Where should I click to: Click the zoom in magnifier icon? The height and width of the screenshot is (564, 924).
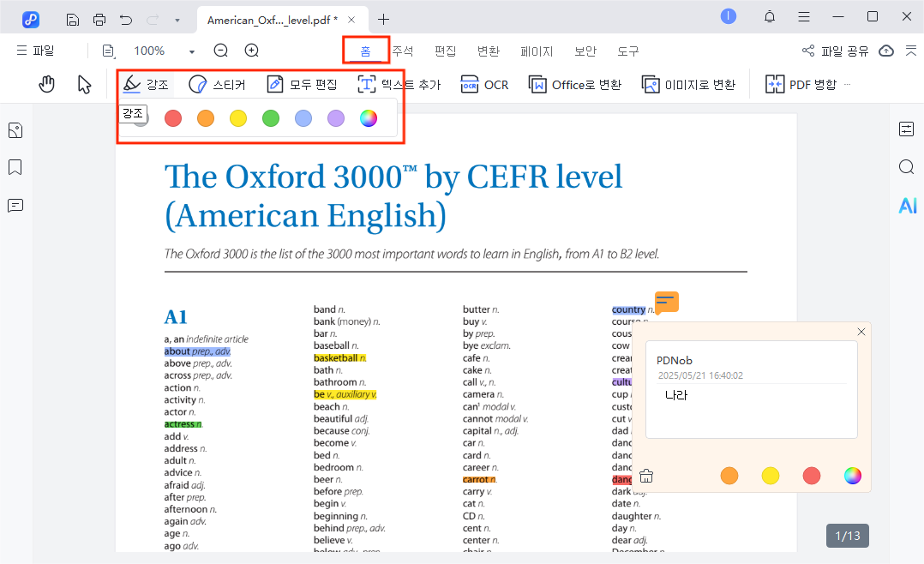point(251,51)
